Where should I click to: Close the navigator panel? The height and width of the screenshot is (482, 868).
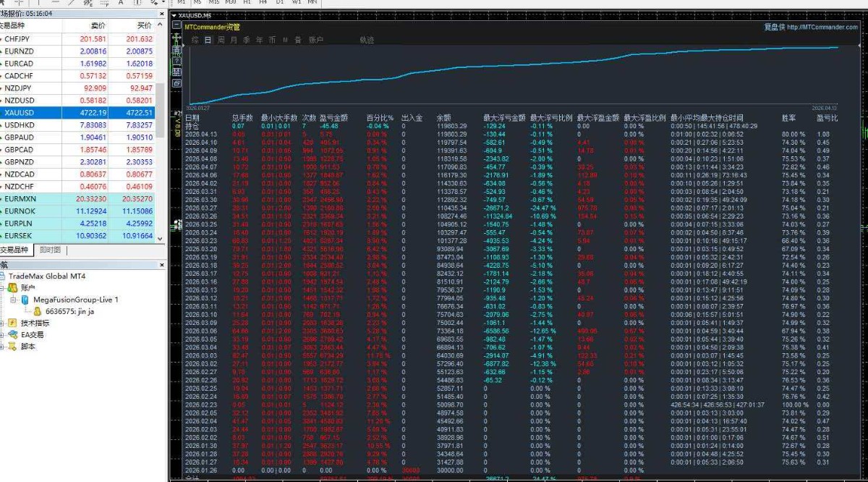coord(161,266)
